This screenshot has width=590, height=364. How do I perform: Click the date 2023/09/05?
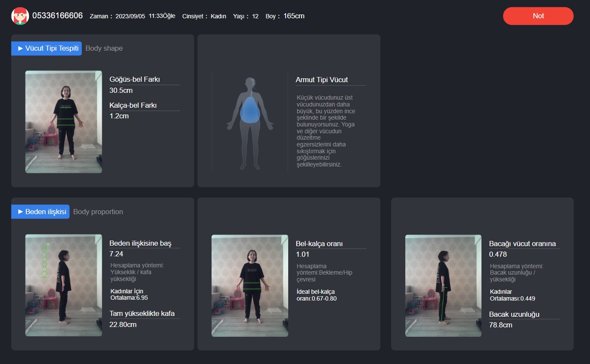[130, 16]
